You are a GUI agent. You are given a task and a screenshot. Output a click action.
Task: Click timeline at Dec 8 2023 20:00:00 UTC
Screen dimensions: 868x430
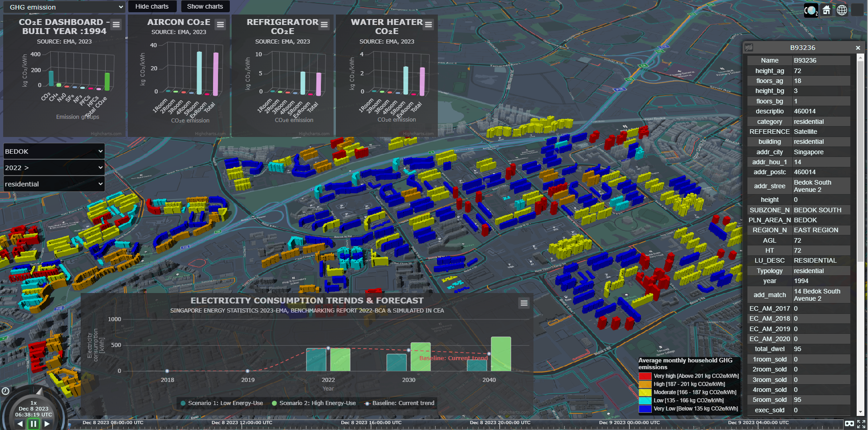point(500,423)
